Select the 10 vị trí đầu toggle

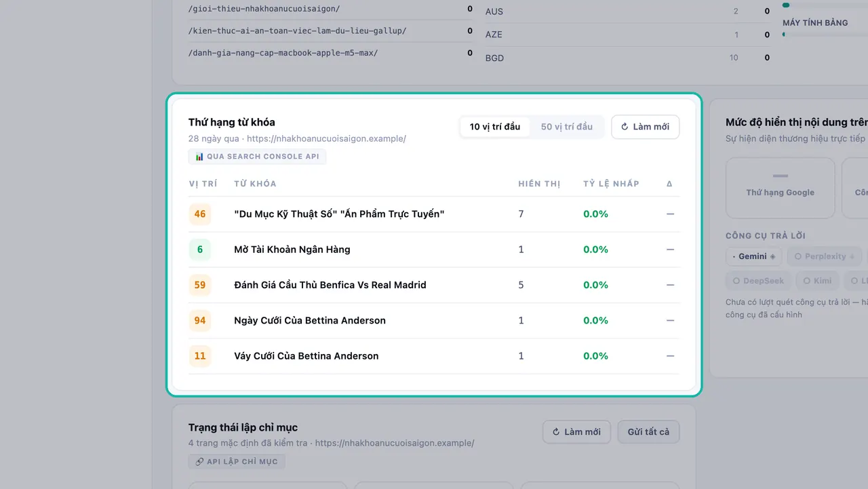[495, 127]
